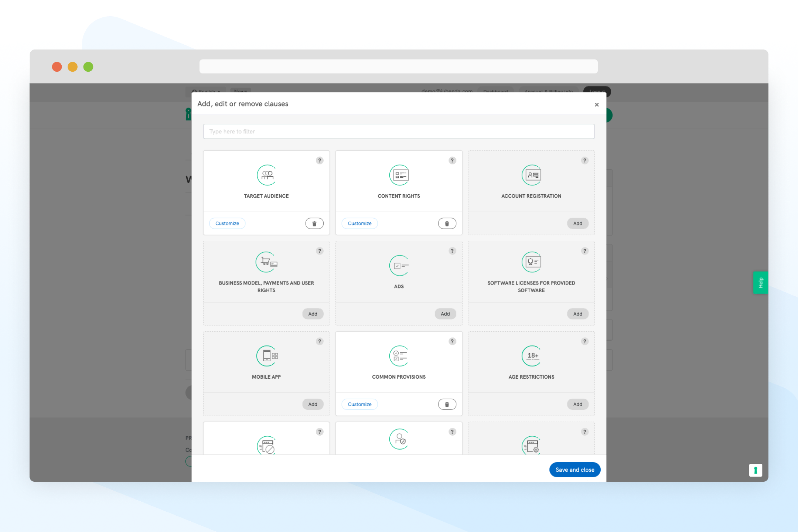Customize the Target Audience clause
The height and width of the screenshot is (532, 798).
tap(227, 224)
